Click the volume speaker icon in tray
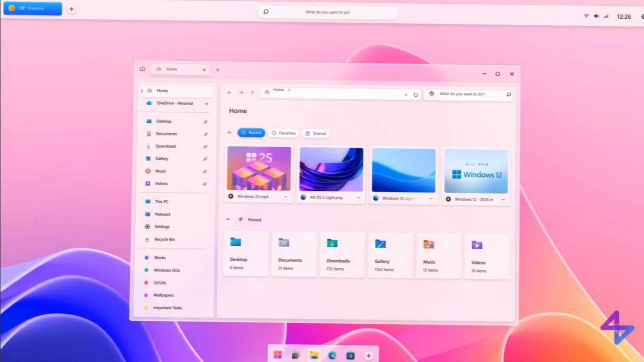Screen dimensions: 644x362 (596, 16)
